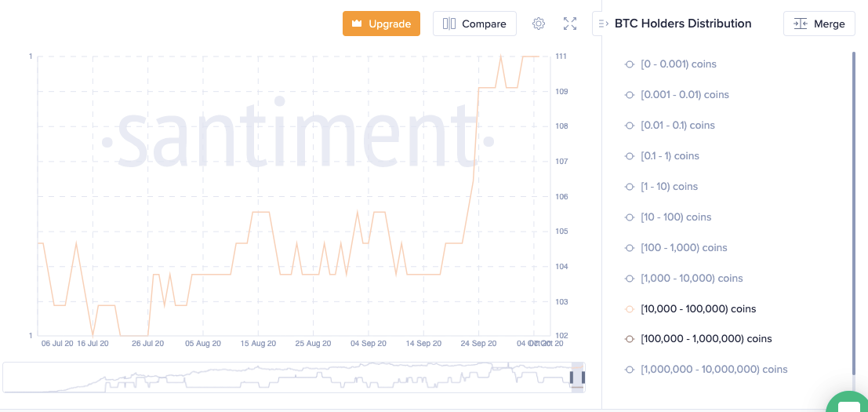Open the Compare charts option
Viewport: 868px width, 412px height.
pos(474,24)
